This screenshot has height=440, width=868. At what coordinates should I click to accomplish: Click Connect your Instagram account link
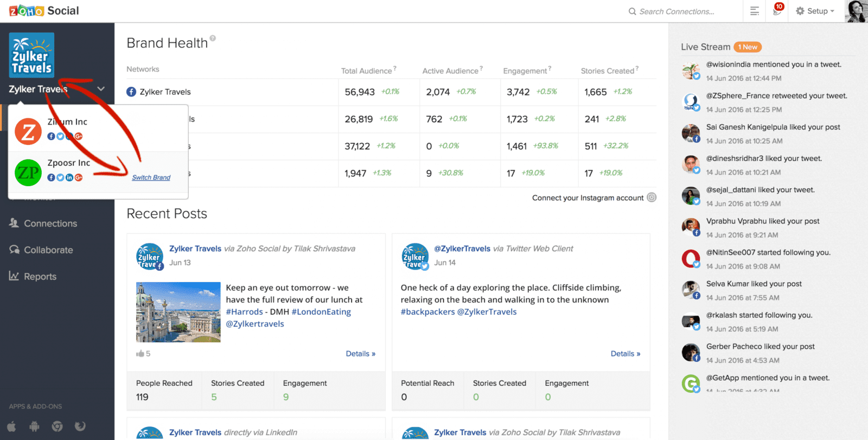pyautogui.click(x=588, y=198)
